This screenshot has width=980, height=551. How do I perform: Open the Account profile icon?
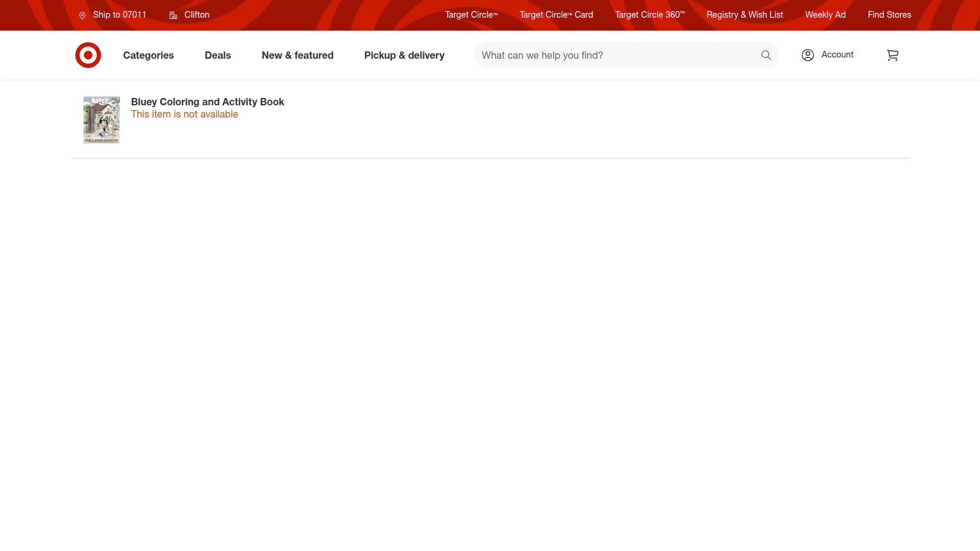807,55
